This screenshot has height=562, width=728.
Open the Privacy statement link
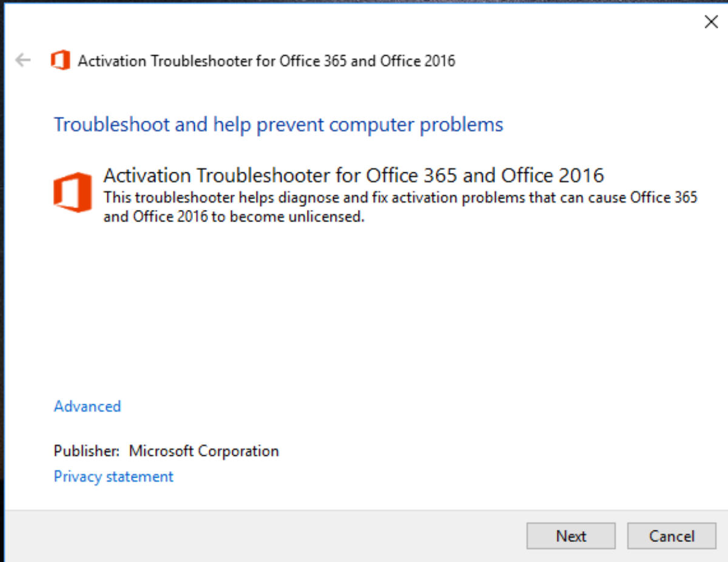point(113,476)
